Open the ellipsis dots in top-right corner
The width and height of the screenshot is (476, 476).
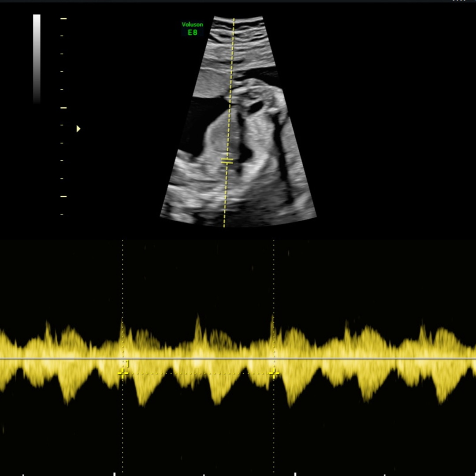tap(459, 1)
